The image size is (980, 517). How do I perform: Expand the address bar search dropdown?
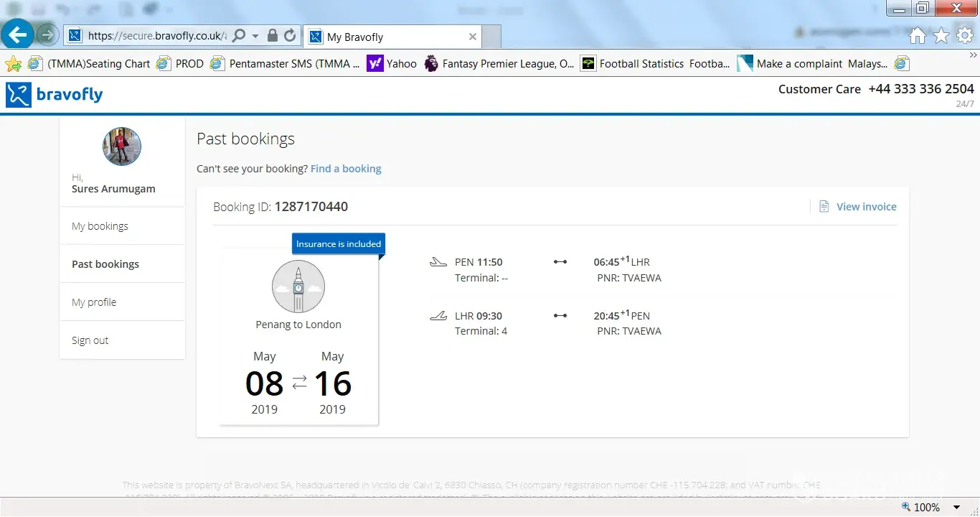pos(255,36)
